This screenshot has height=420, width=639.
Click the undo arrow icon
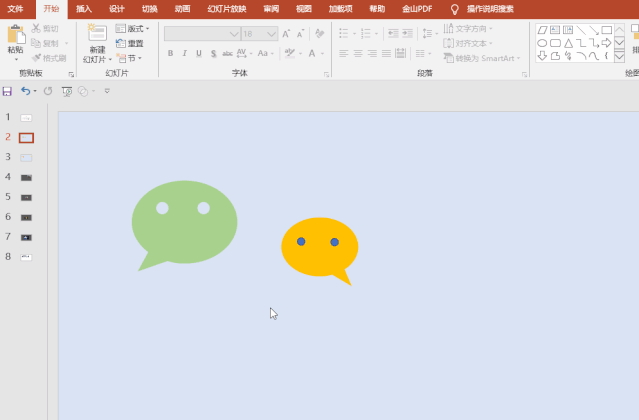tap(25, 91)
